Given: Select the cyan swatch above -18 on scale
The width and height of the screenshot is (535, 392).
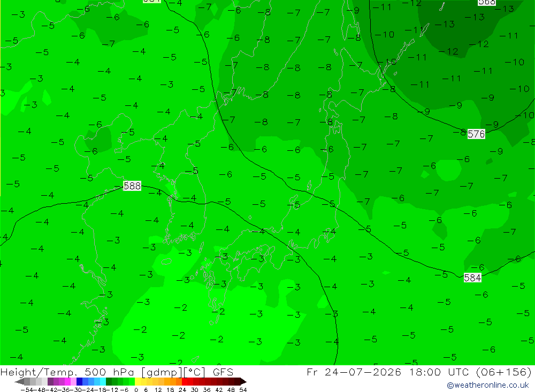Looking at the screenshot, I should click(x=103, y=381).
